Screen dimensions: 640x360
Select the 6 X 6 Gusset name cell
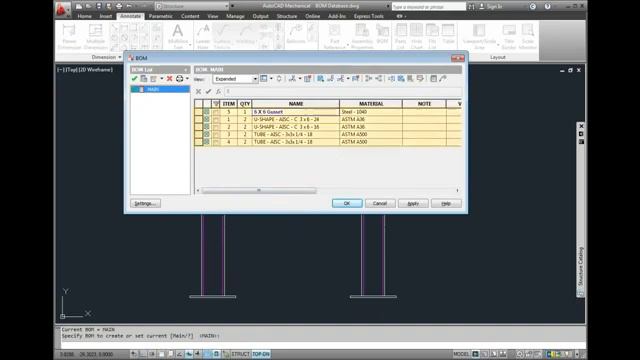click(296, 111)
